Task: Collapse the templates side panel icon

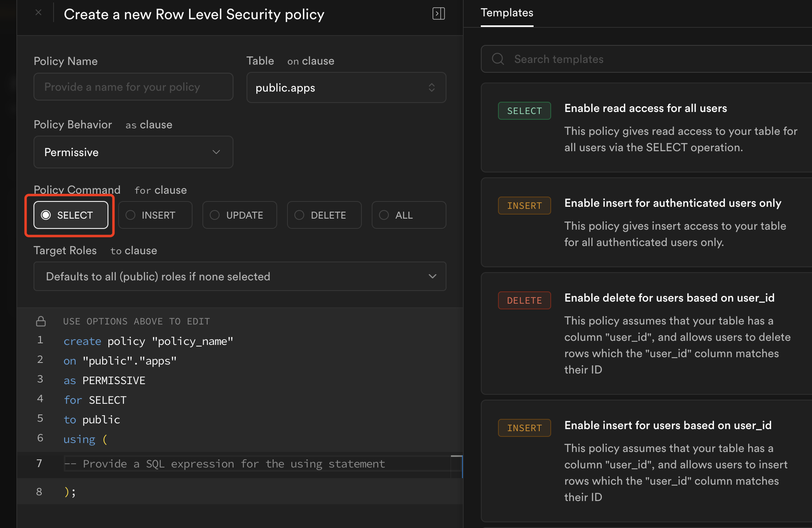Action: click(438, 13)
